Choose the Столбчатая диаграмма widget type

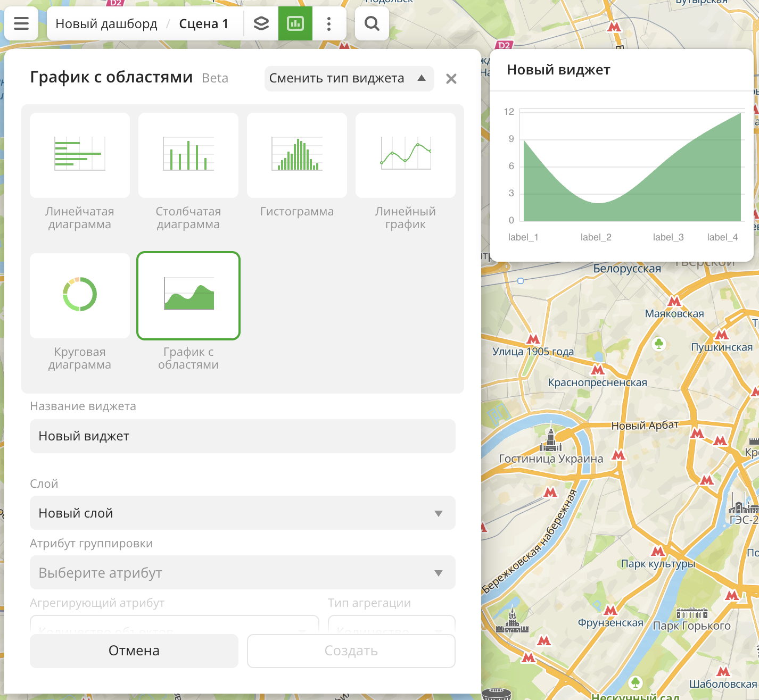coord(188,155)
